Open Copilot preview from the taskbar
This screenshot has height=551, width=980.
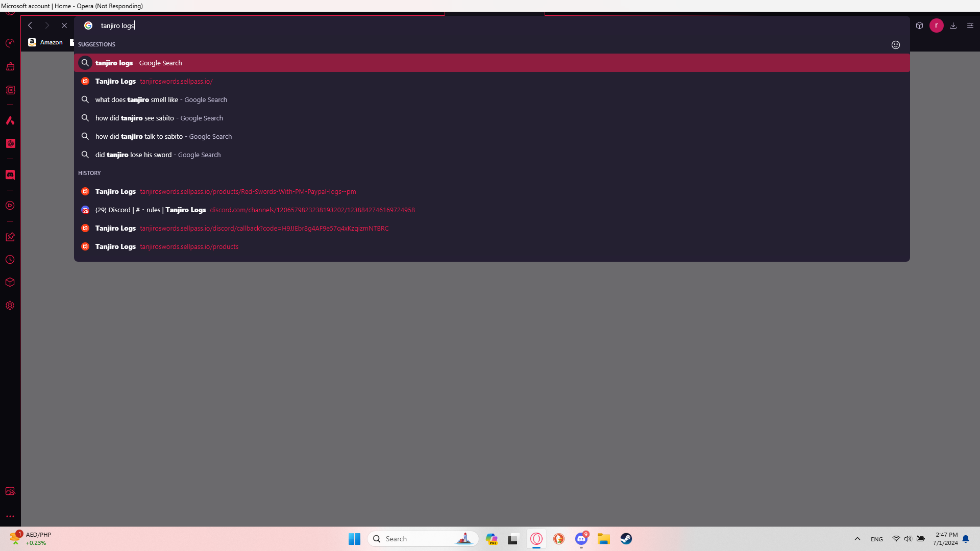492,539
